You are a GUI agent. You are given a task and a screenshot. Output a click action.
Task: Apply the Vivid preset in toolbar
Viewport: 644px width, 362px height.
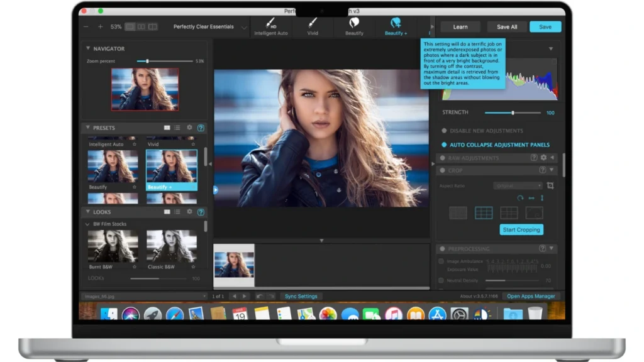click(313, 26)
